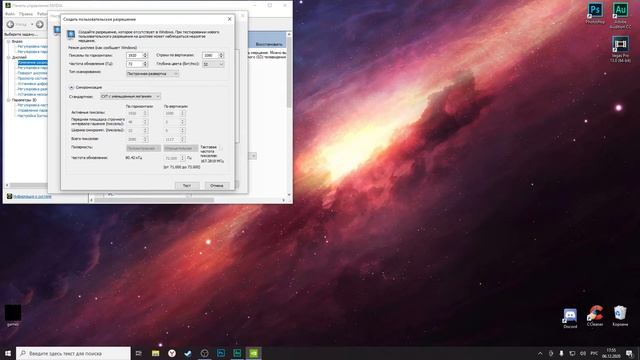Switch to Photoshop in the taskbar

coord(221,353)
